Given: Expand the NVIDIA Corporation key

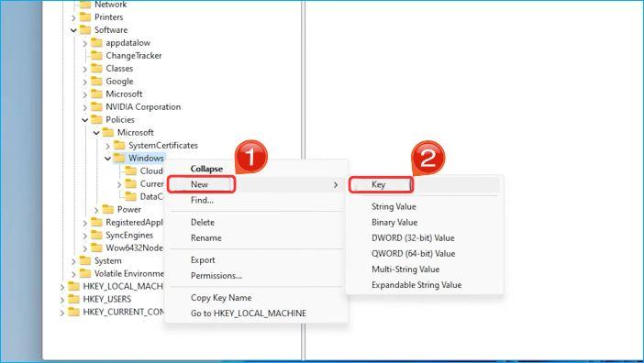Looking at the screenshot, I should 85,107.
